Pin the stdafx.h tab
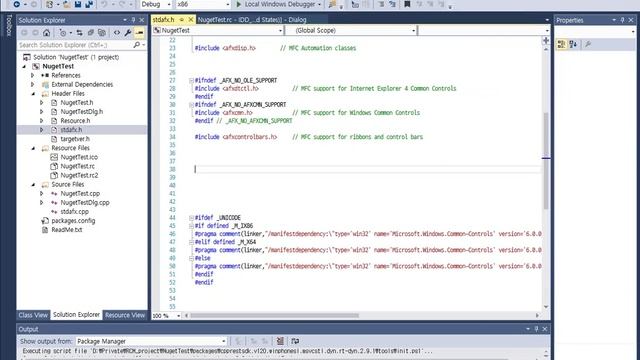This screenshot has height=360, width=640. (x=182, y=20)
